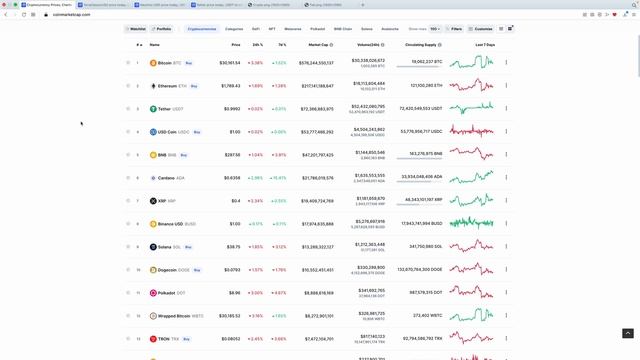The image size is (640, 360).
Task: Click the Tether coin icon
Action: pos(153,109)
